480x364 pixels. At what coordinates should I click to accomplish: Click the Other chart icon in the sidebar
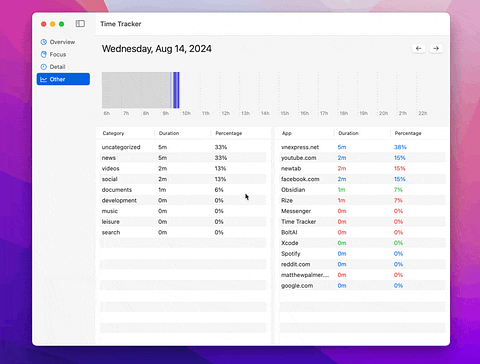pyautogui.click(x=44, y=79)
